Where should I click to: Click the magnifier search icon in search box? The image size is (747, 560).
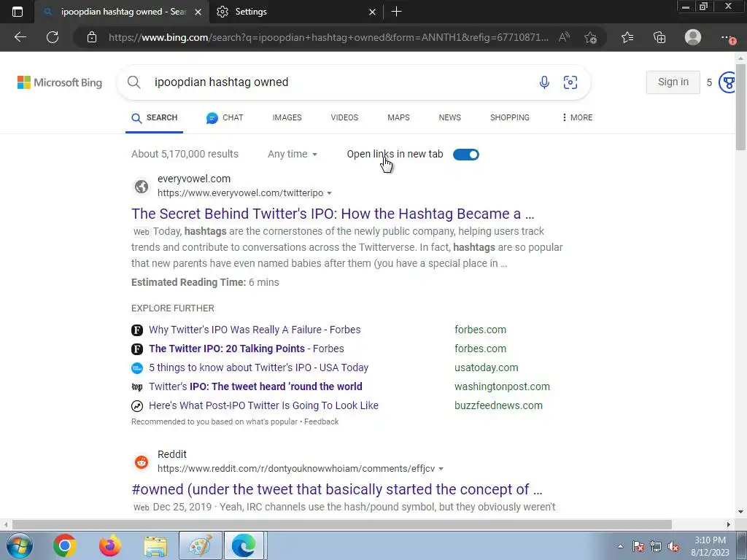(134, 82)
